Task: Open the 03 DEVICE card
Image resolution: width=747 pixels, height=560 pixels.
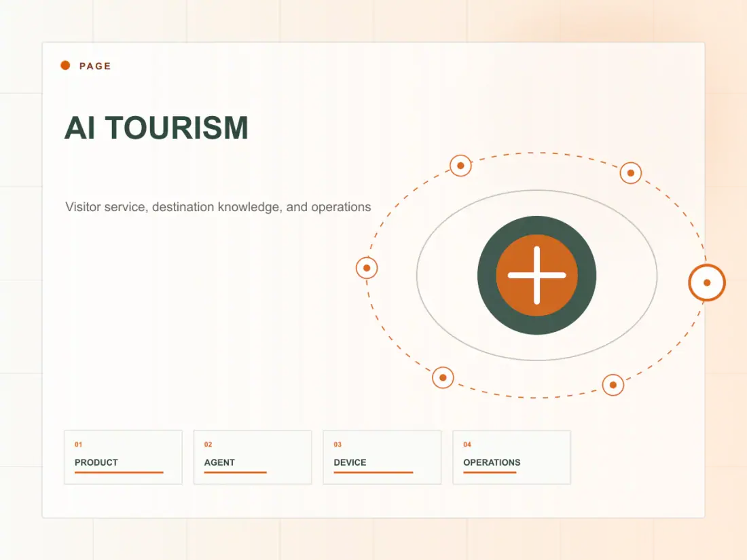Action: 382,457
